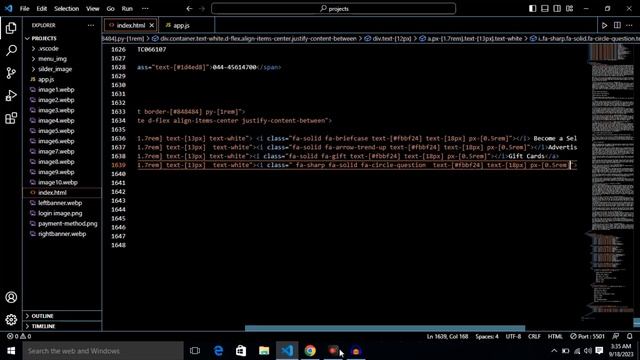Viewport: 640px width, 360px height.
Task: Open image1.webp in the explorer
Action: [56, 90]
